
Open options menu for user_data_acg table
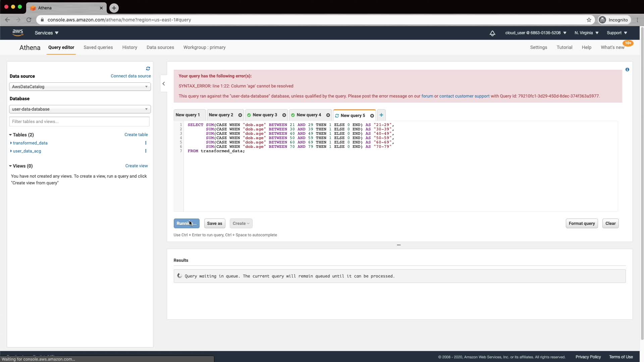(146, 151)
